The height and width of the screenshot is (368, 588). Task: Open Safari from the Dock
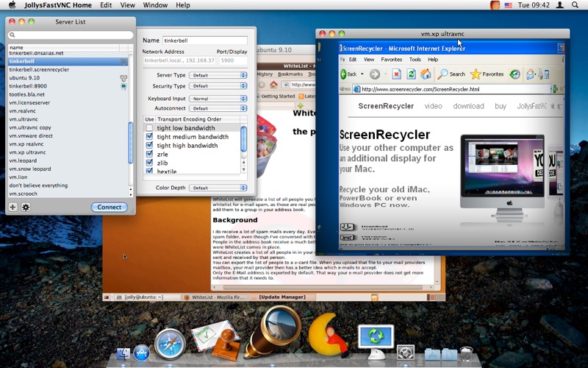point(170,344)
